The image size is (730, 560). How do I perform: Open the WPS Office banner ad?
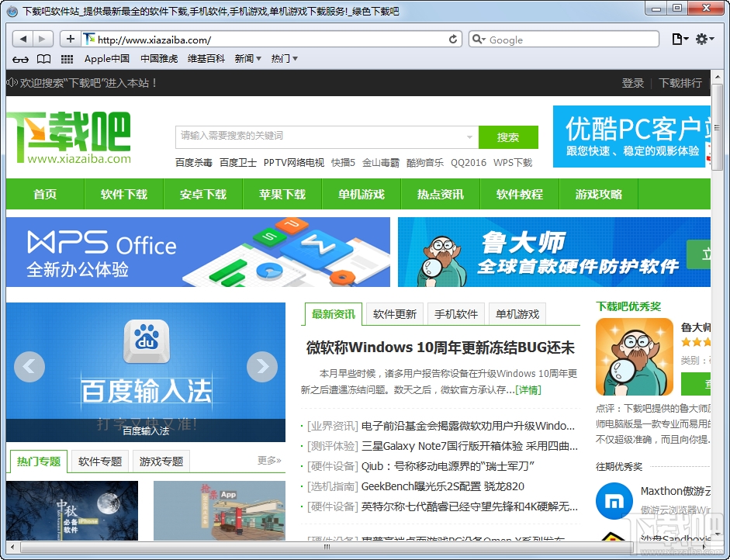point(199,252)
